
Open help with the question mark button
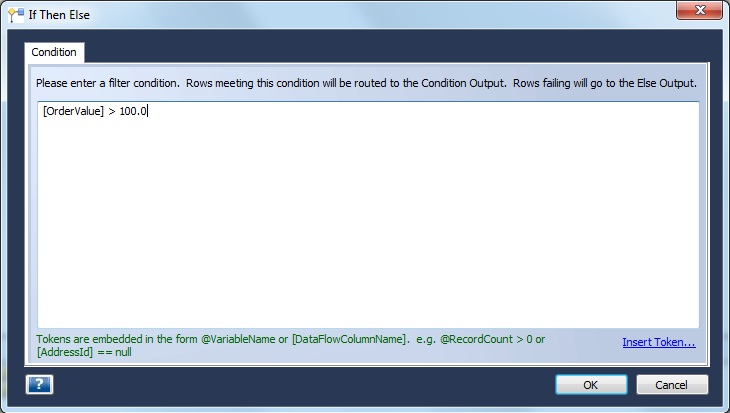tap(40, 385)
